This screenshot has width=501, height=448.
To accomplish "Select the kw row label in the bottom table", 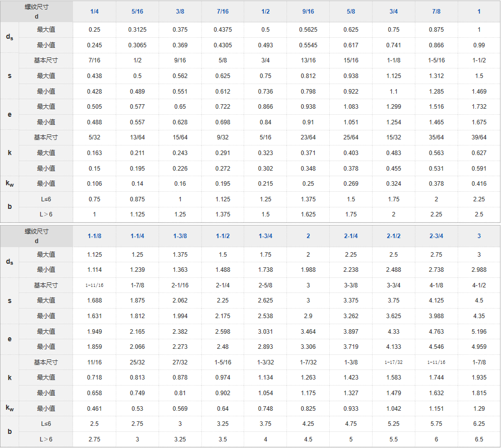I will pyautogui.click(x=10, y=408).
